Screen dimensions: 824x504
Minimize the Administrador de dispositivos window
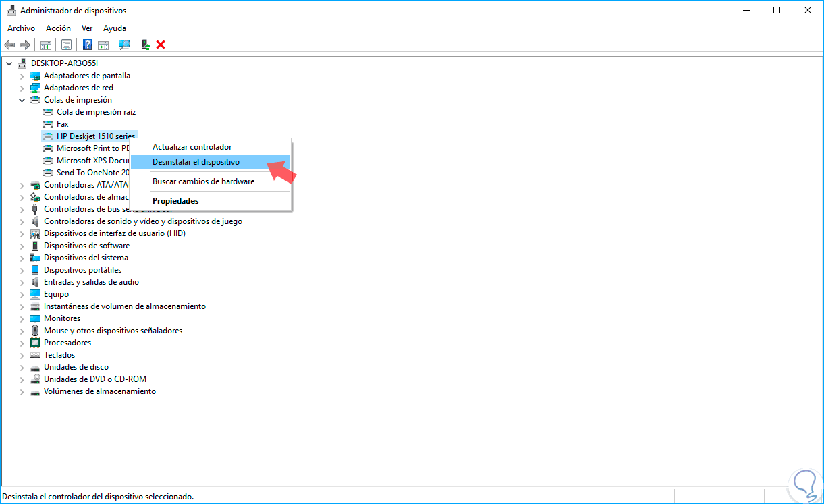tap(746, 10)
